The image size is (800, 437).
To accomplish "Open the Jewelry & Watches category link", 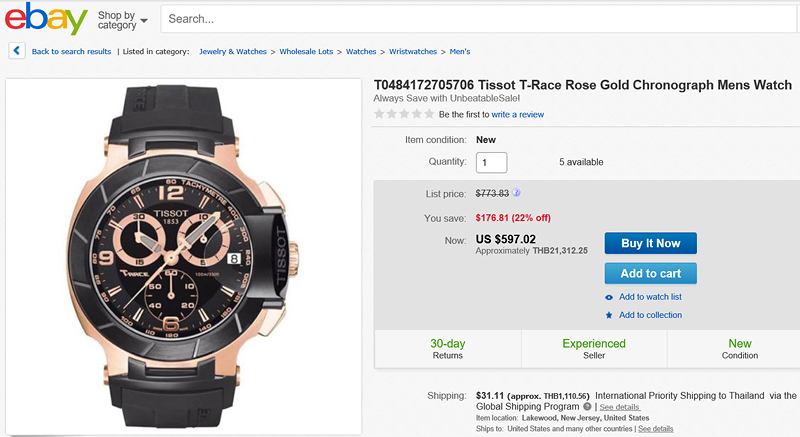I will 235,51.
